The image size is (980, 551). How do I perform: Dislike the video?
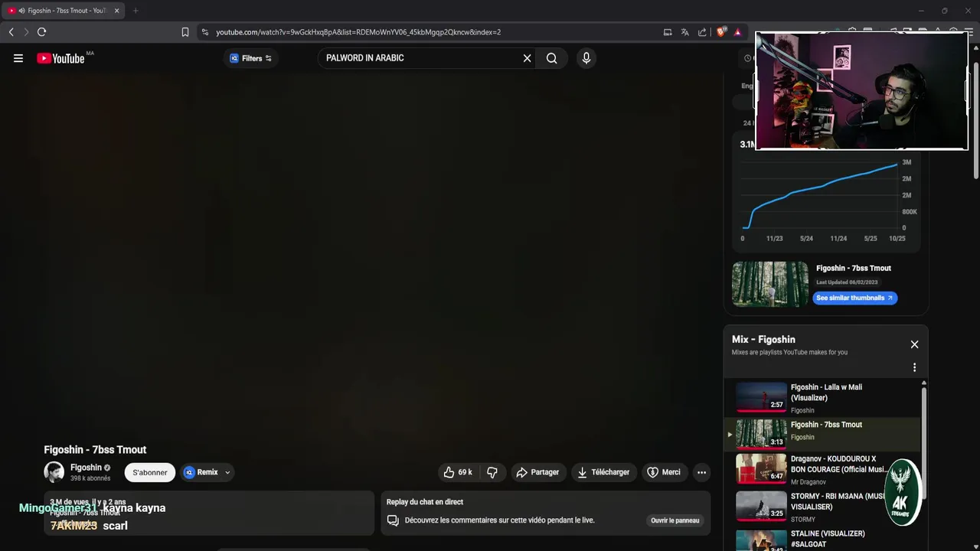[492, 472]
